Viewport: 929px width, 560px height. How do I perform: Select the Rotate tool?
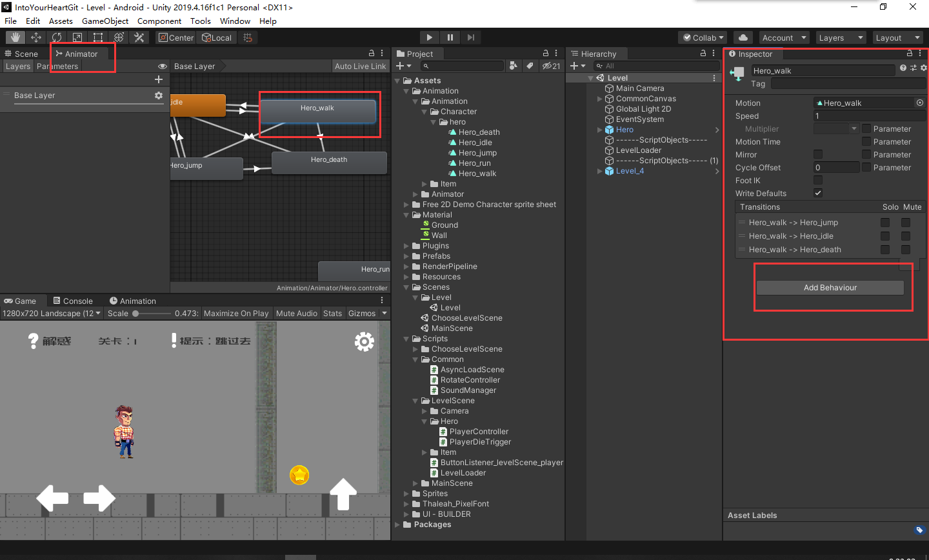tap(57, 37)
